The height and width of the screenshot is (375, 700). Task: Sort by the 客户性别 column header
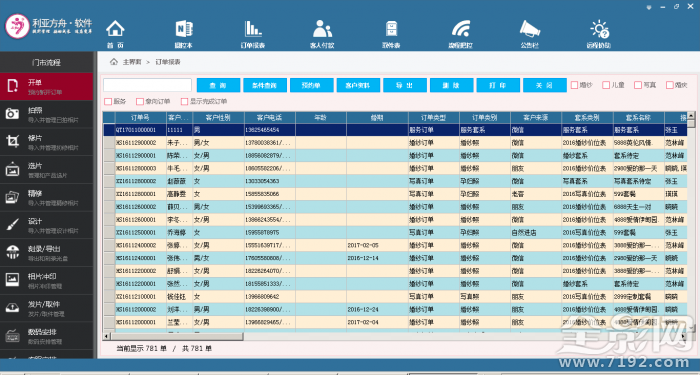(x=218, y=118)
